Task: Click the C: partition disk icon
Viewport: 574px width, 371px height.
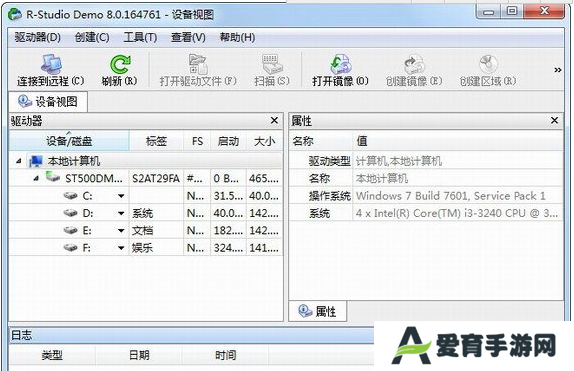Action: pyautogui.click(x=70, y=196)
